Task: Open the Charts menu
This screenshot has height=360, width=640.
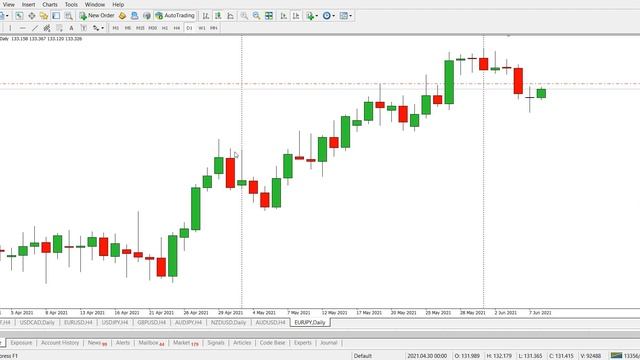Action: point(50,4)
